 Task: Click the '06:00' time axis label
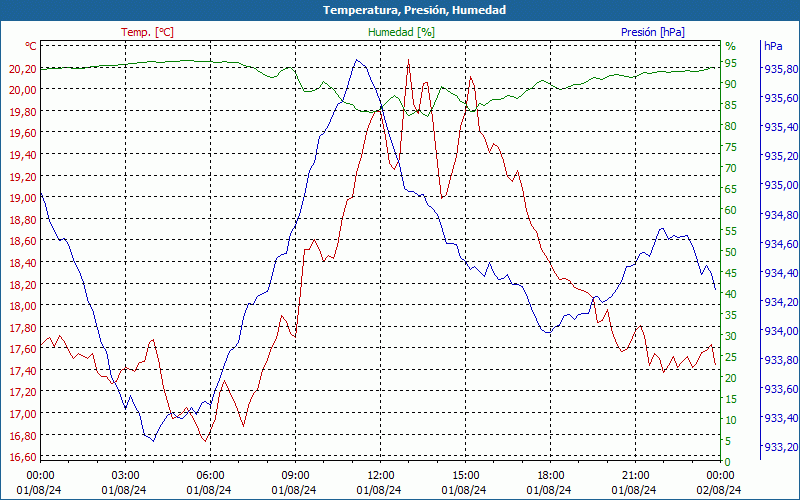click(x=210, y=474)
